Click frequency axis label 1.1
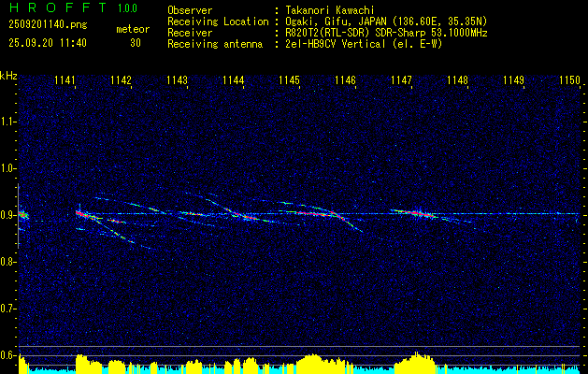This screenshot has height=374, width=588. pyautogui.click(x=7, y=122)
